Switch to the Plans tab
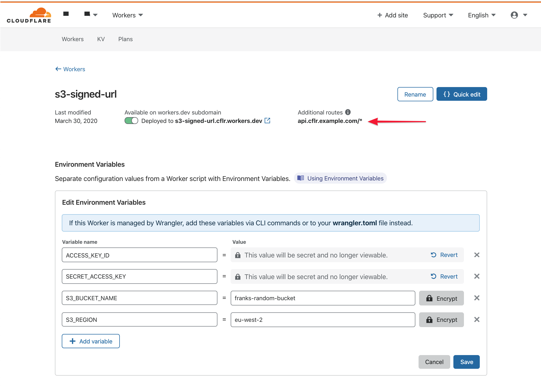This screenshot has height=392, width=541. click(x=125, y=39)
